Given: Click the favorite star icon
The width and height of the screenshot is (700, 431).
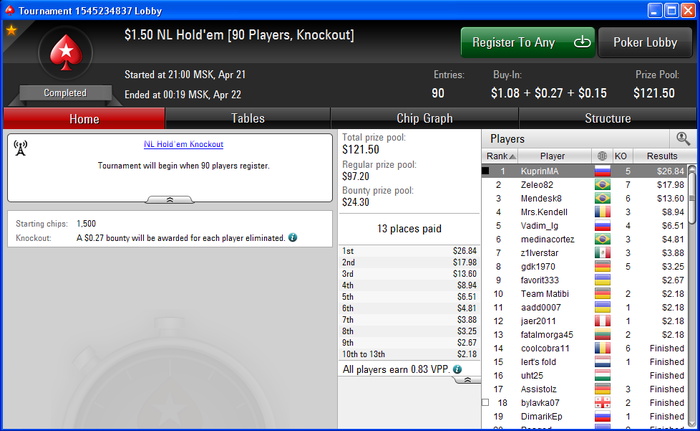Looking at the screenshot, I should coord(11,30).
